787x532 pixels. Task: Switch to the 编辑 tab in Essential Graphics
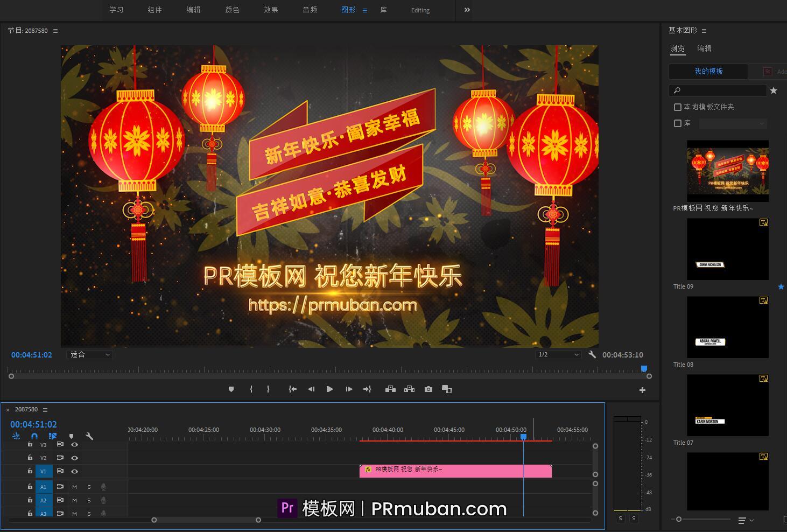[705, 48]
